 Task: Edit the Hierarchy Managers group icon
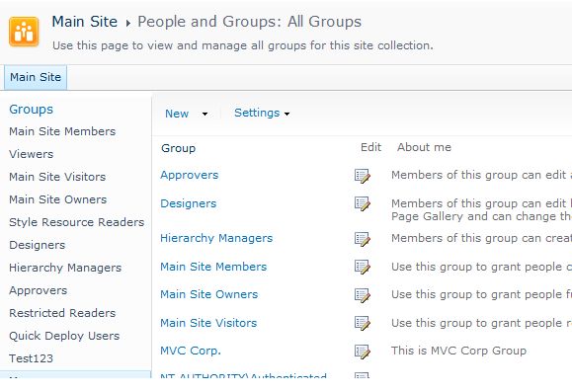click(363, 239)
